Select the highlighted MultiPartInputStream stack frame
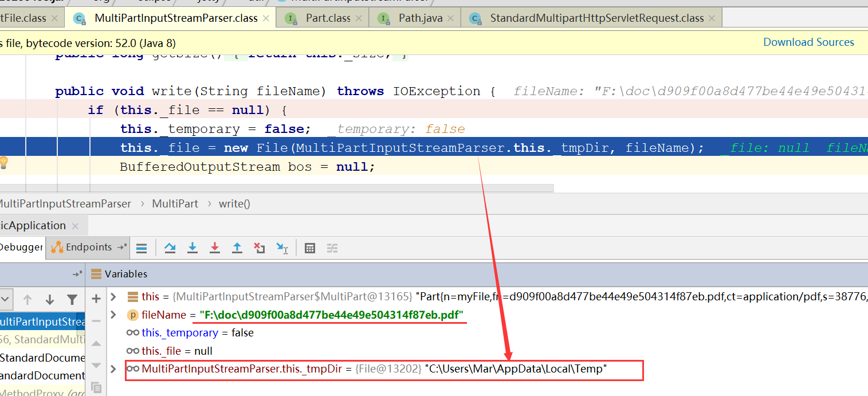This screenshot has width=868, height=396. click(42, 321)
